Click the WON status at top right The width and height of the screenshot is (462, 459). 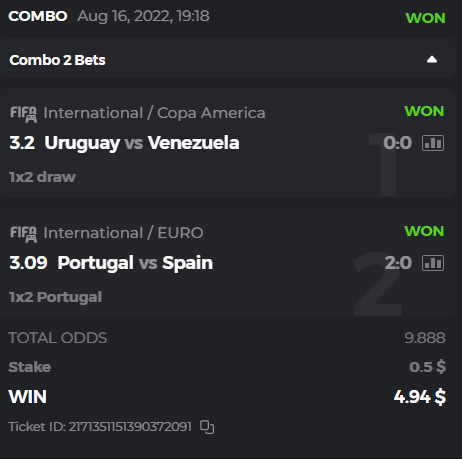pos(425,18)
